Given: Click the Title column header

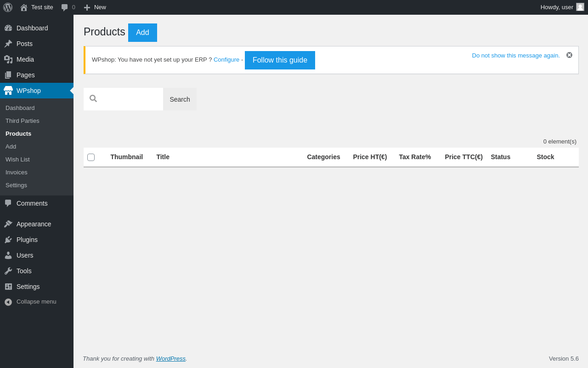Looking at the screenshot, I should (163, 157).
